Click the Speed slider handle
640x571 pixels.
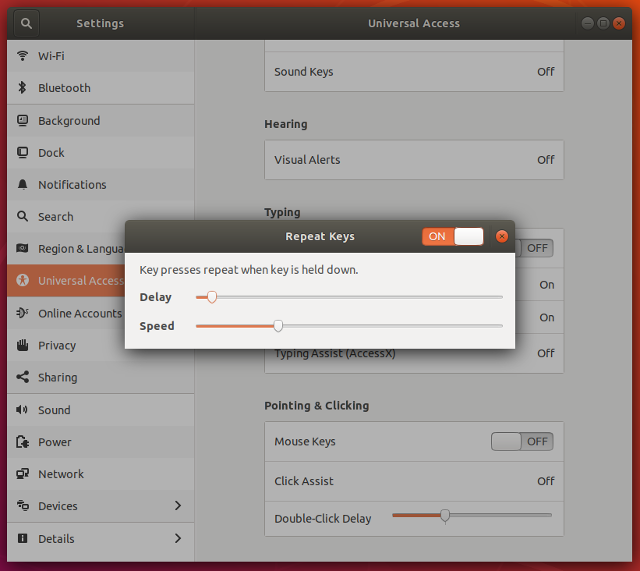[278, 326]
